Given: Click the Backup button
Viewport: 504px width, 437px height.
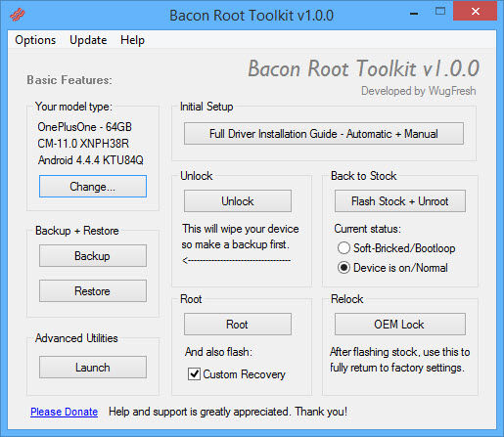Looking at the screenshot, I should 93,256.
